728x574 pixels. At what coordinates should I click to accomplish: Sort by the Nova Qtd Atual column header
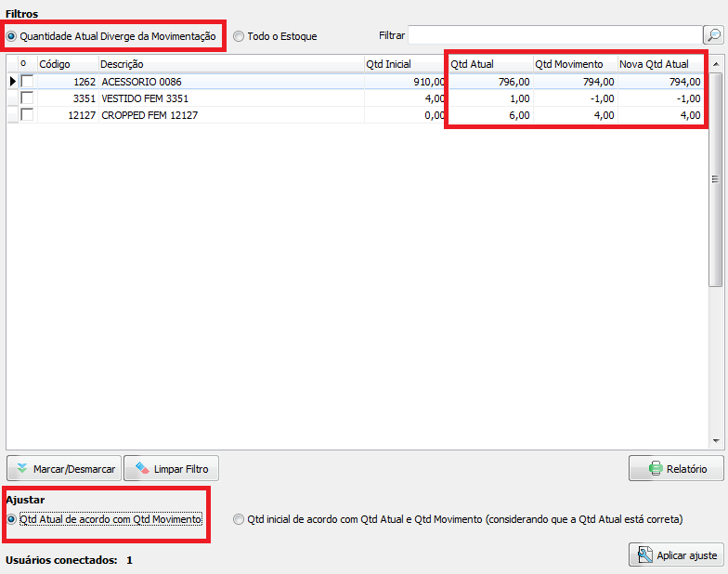coord(659,64)
